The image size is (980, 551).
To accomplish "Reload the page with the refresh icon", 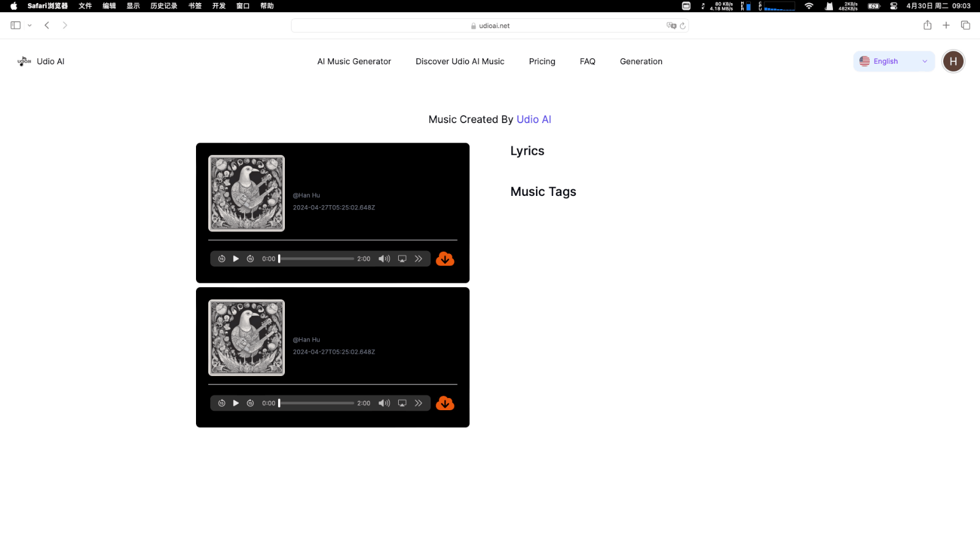I will [682, 26].
